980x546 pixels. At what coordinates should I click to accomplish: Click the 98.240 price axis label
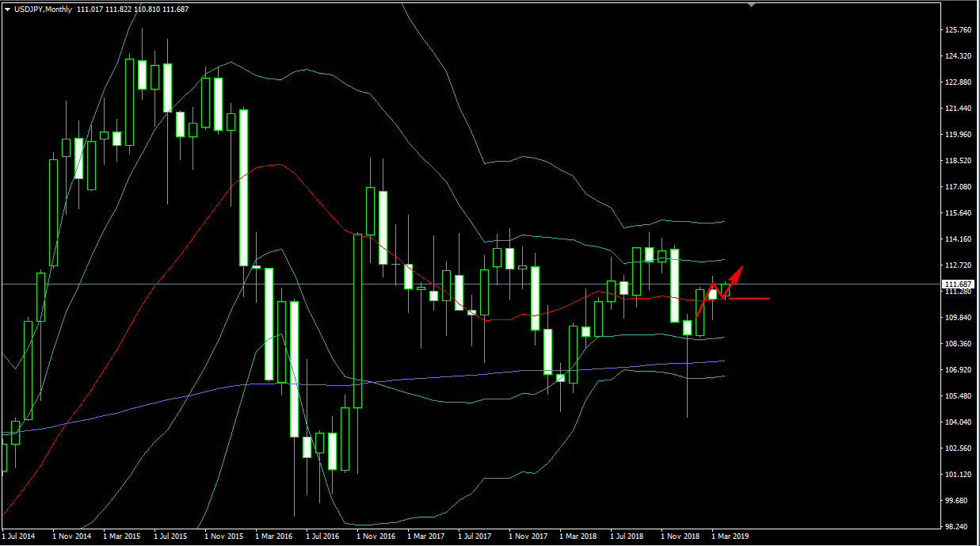click(x=956, y=527)
